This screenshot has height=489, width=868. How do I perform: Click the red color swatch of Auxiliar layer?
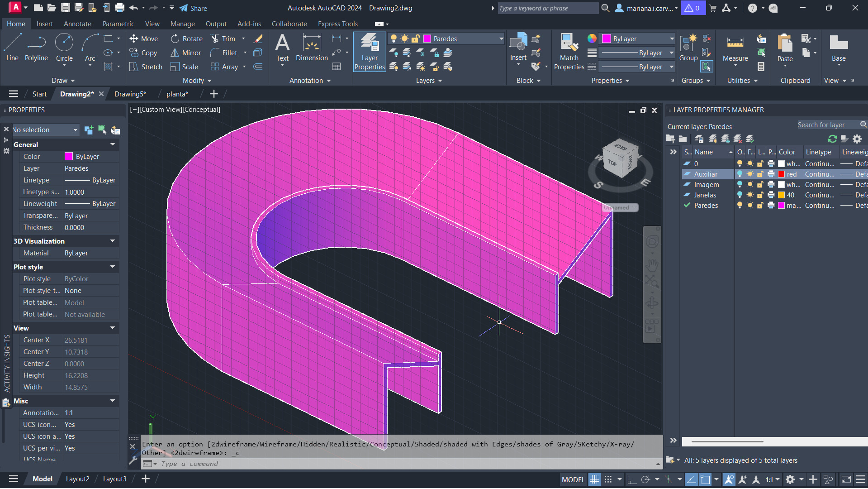click(781, 174)
